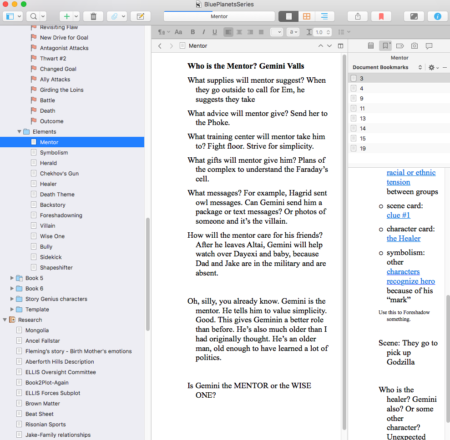The width and height of the screenshot is (450, 440).
Task: Justify text alignment
Action: click(x=261, y=32)
